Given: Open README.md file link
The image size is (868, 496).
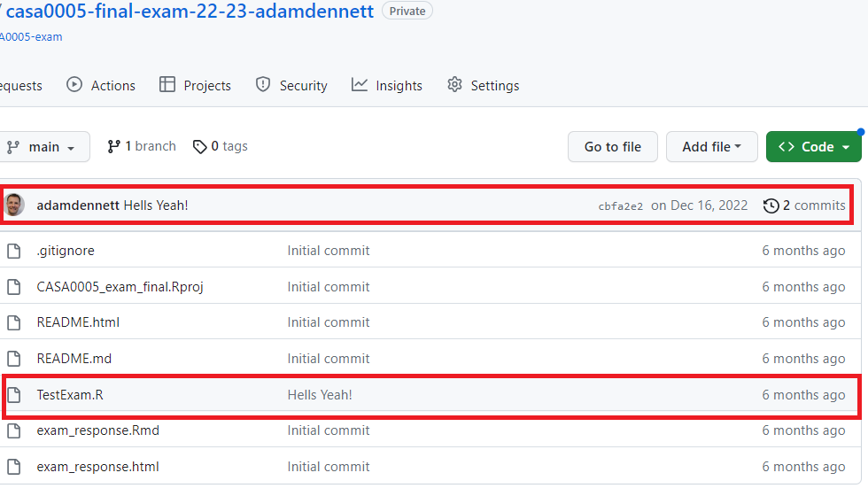Looking at the screenshot, I should click(74, 359).
